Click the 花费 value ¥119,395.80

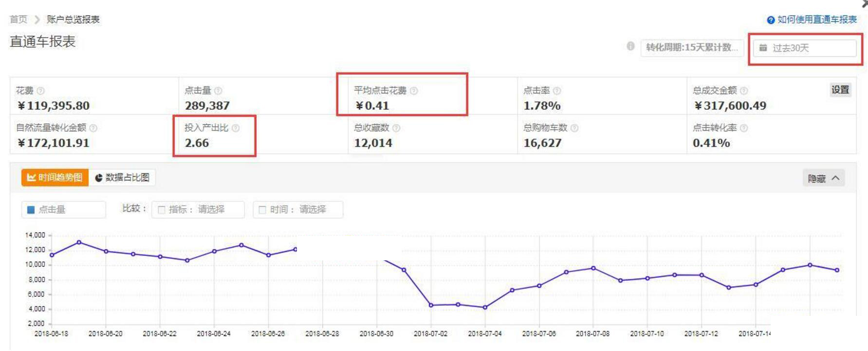tap(54, 106)
